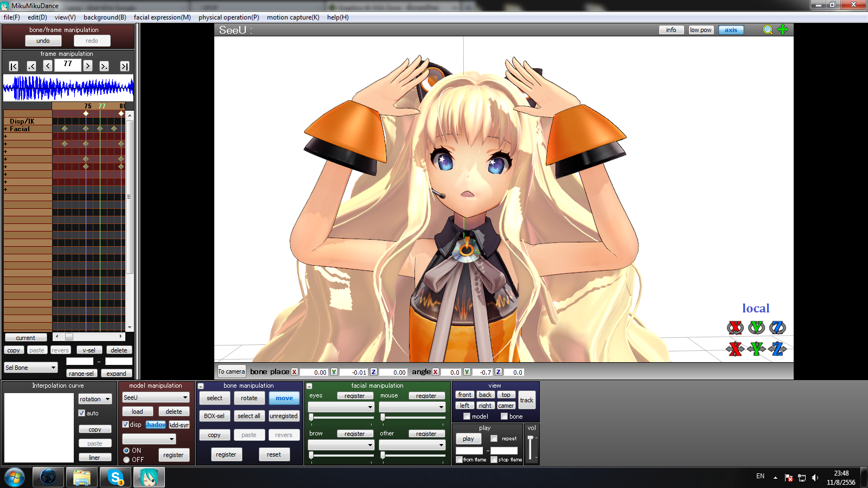Enable the view model checkbox
868x488 pixels.
pos(467,416)
